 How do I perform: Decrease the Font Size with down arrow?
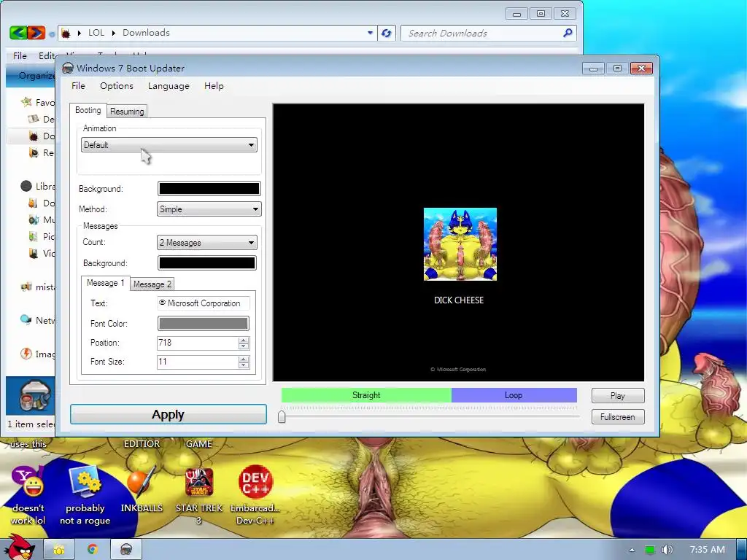tap(244, 365)
